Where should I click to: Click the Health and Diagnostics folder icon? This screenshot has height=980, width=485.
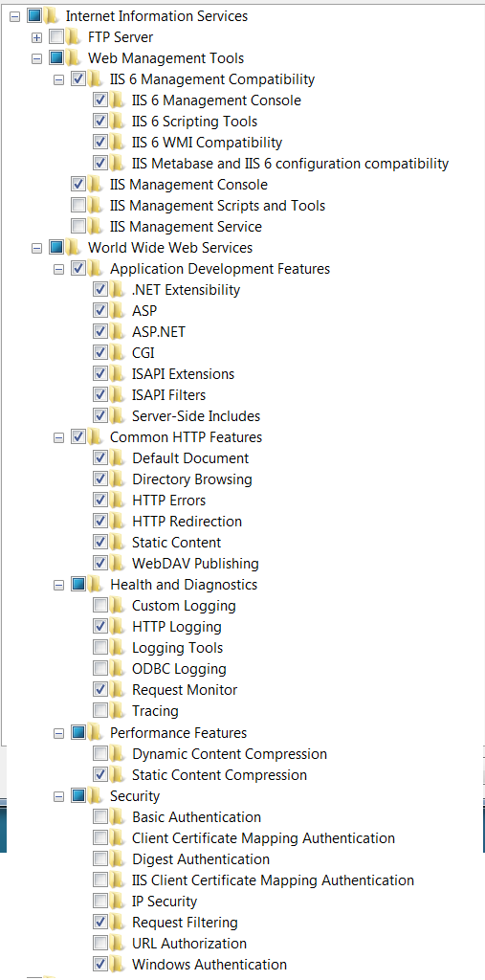pos(96,585)
